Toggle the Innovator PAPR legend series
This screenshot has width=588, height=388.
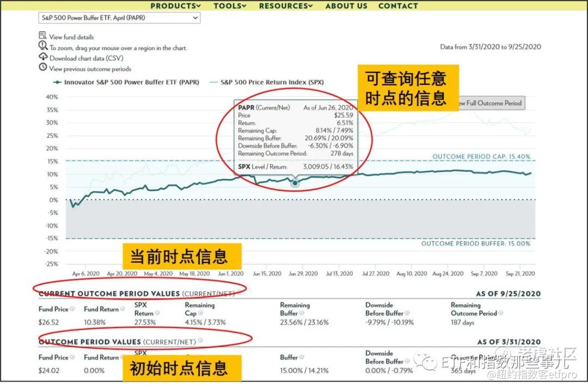(126, 82)
